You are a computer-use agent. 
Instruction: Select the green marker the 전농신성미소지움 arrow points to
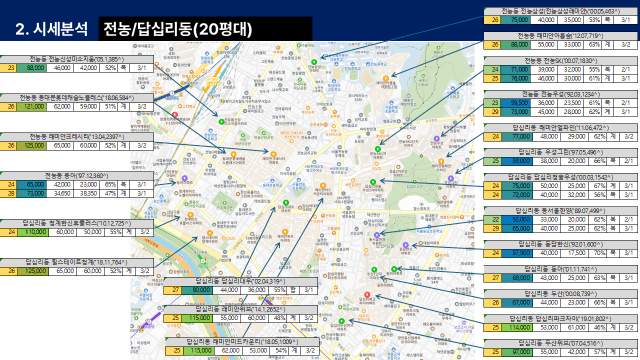click(222, 122)
